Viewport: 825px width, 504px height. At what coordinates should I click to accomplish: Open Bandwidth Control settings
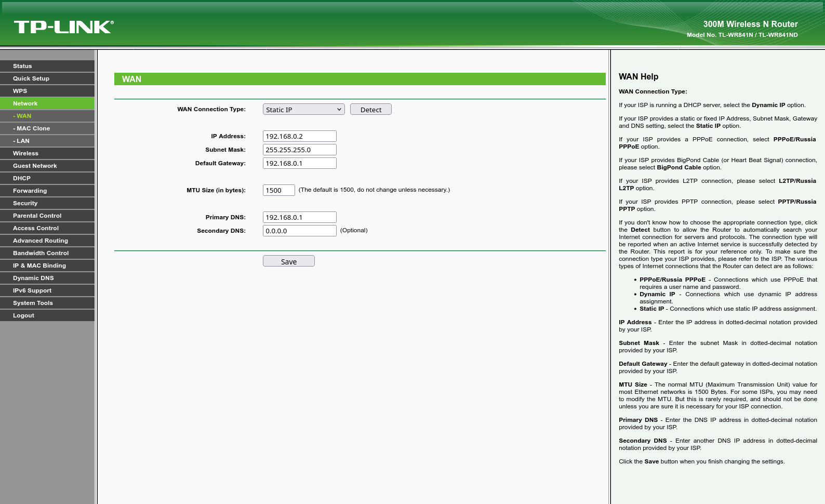[x=47, y=253]
